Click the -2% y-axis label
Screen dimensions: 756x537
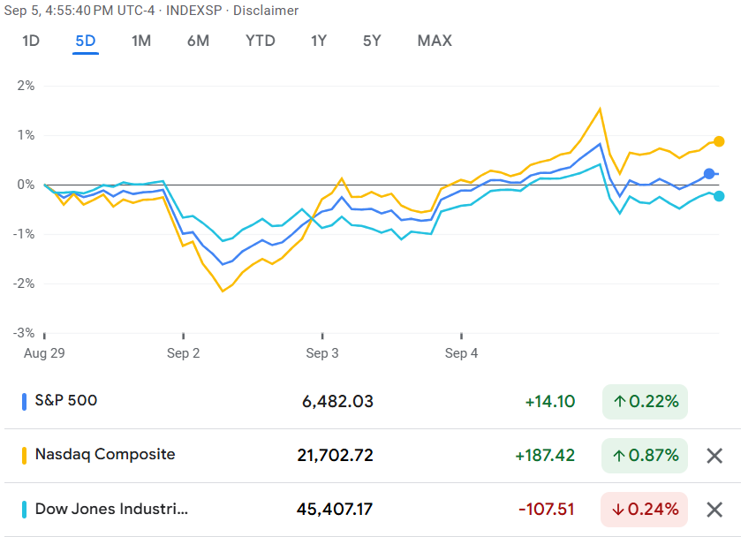coord(24,284)
